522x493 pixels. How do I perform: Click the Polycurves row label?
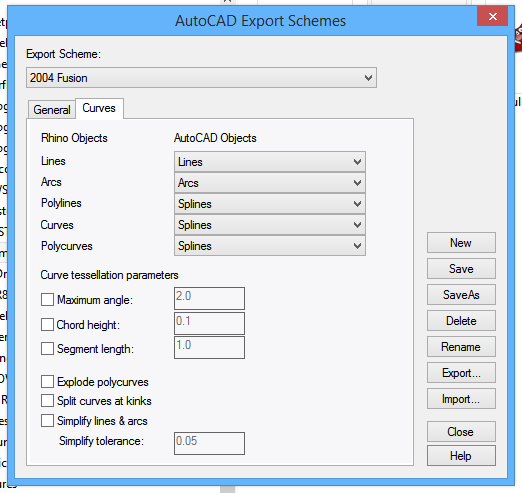[67, 246]
